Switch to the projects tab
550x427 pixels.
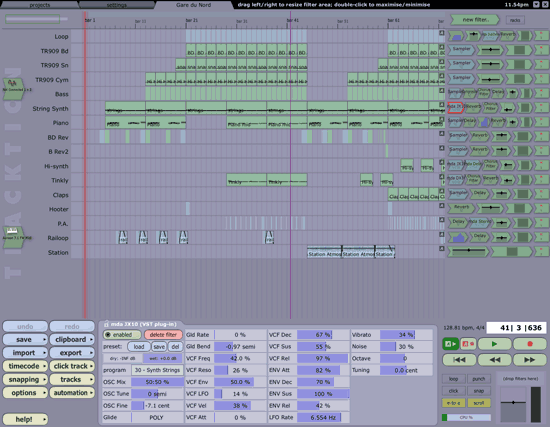tap(39, 5)
